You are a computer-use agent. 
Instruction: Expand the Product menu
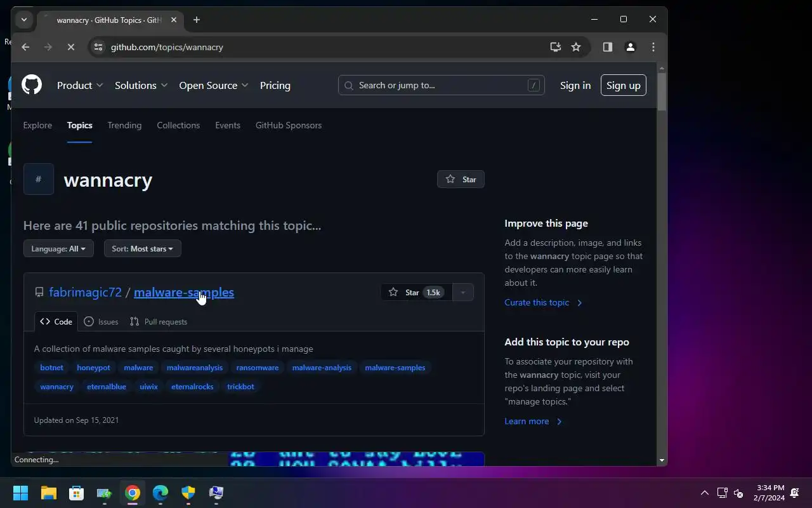point(80,85)
